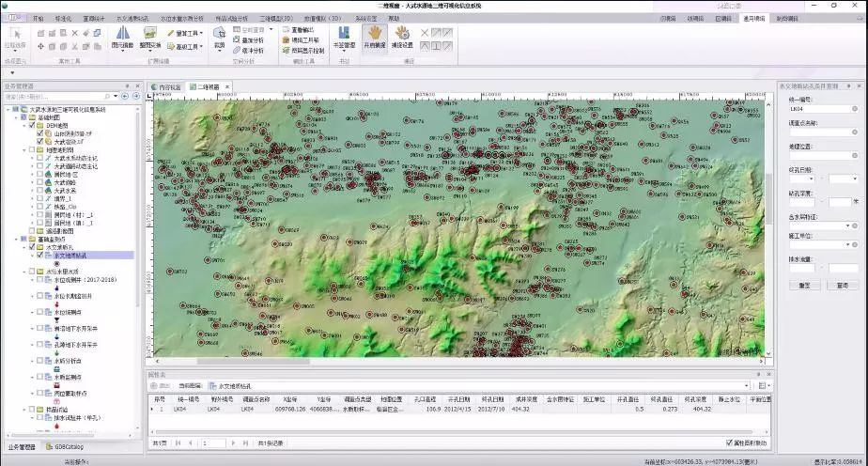This screenshot has height=466, width=868.
Task: Toggle the 水文地质钻孔 layer checkbox
Action: click(x=39, y=256)
